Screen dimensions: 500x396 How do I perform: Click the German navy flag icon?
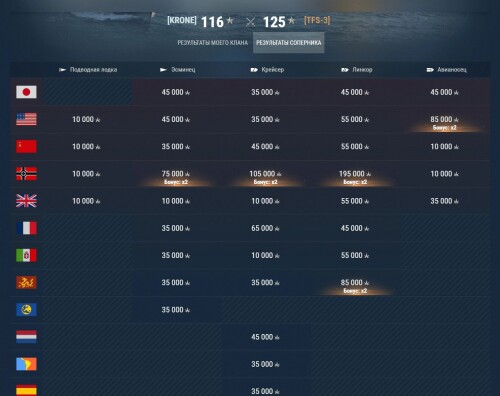(26, 174)
